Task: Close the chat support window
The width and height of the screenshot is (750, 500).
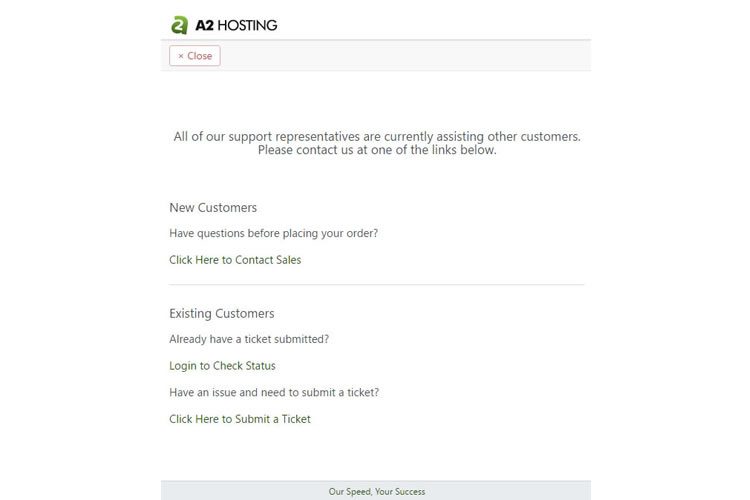Action: tap(195, 56)
